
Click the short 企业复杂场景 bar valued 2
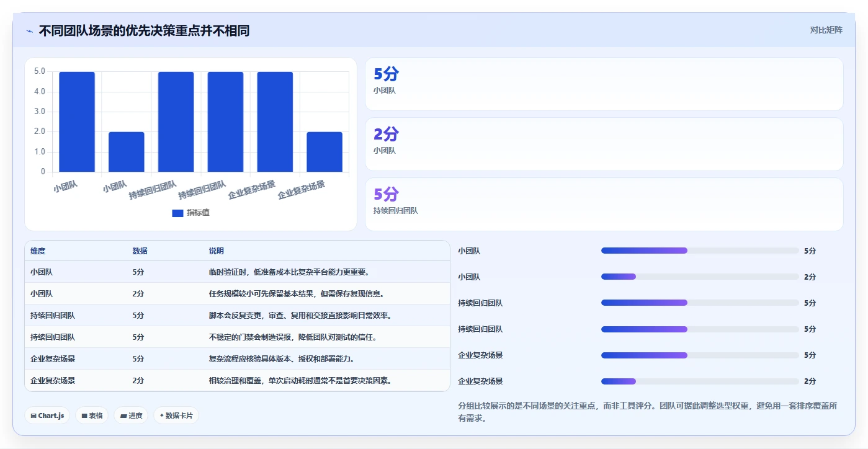tap(324, 152)
